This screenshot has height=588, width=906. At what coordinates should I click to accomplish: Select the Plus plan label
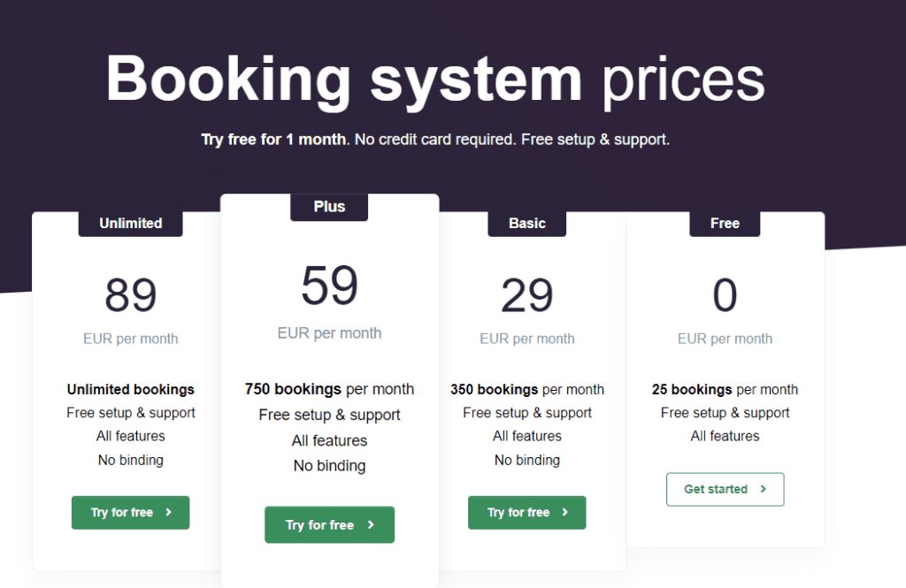pos(329,207)
